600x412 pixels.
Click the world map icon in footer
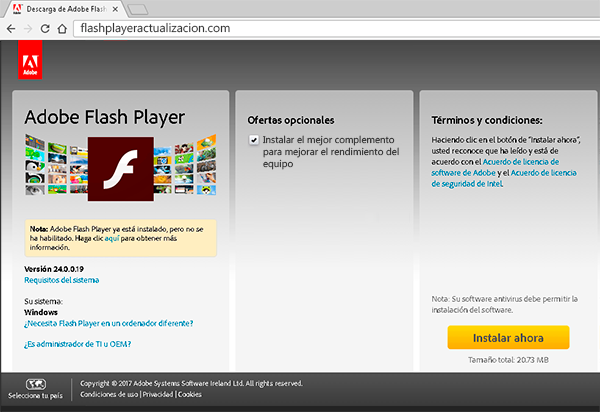point(35,383)
